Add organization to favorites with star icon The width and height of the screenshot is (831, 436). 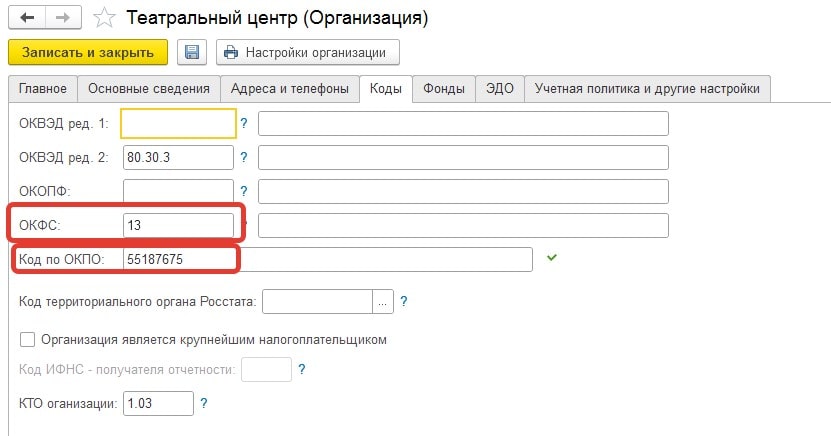[x=103, y=18]
